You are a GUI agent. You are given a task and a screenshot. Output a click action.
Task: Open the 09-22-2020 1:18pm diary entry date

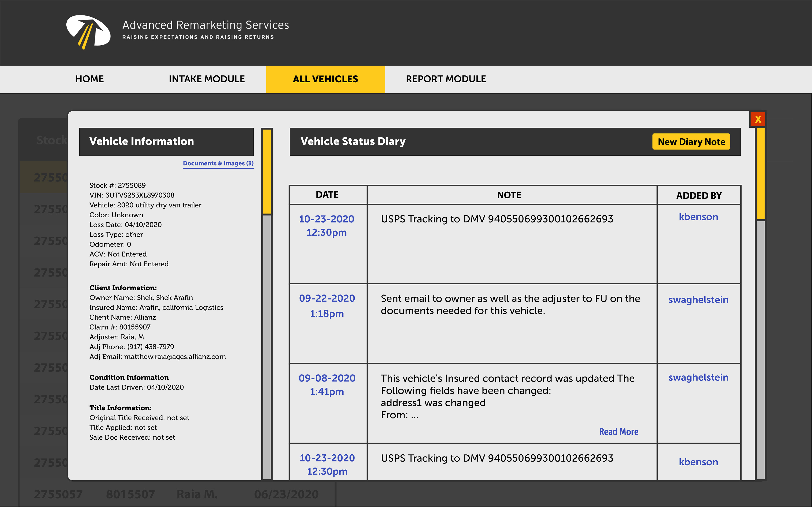327,305
